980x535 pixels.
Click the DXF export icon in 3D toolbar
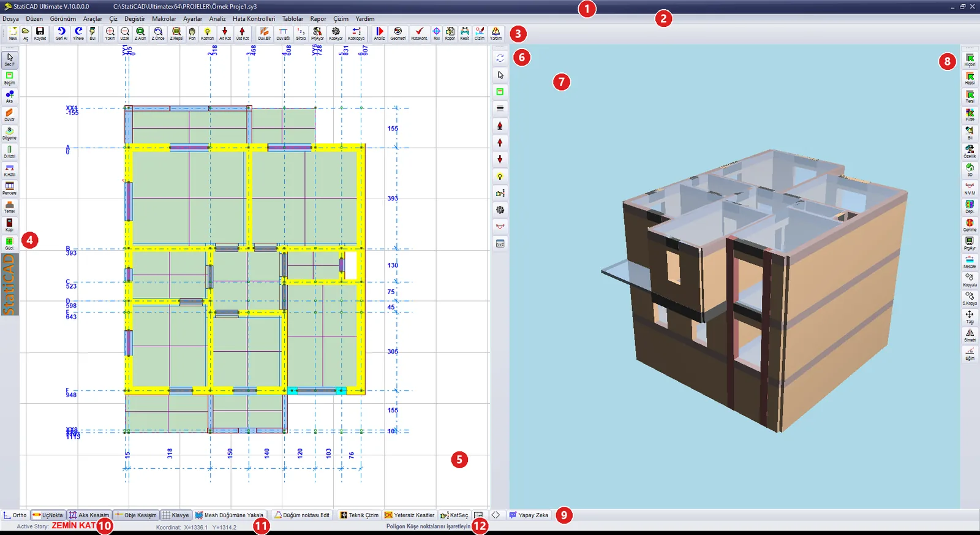500,244
